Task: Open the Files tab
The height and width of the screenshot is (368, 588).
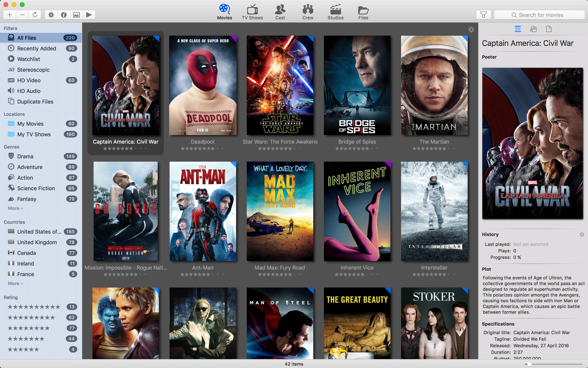Action: pyautogui.click(x=363, y=12)
